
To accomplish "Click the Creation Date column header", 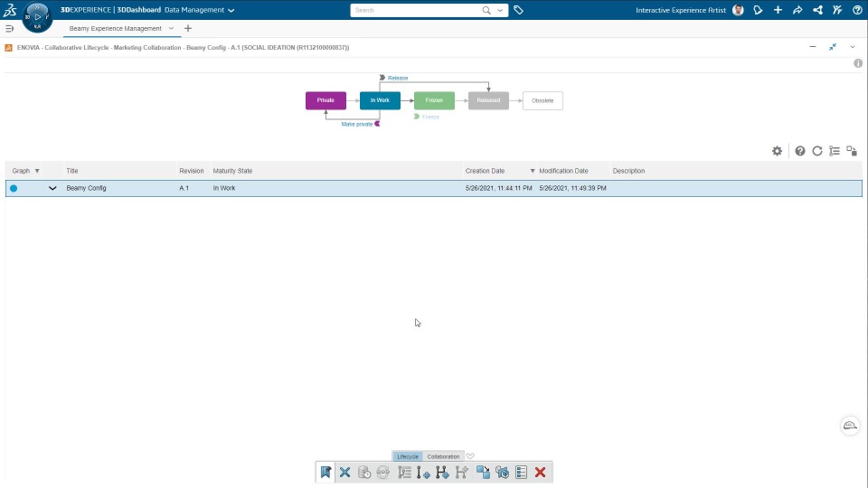I will click(x=485, y=171).
